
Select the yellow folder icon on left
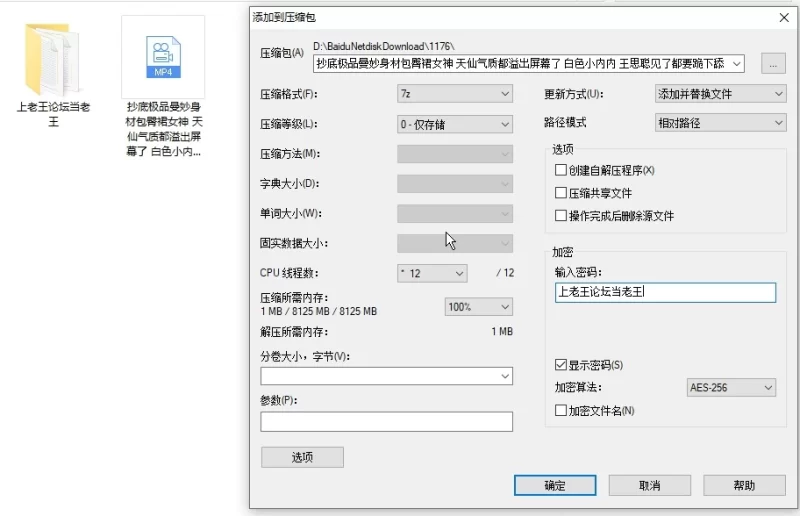pyautogui.click(x=52, y=59)
